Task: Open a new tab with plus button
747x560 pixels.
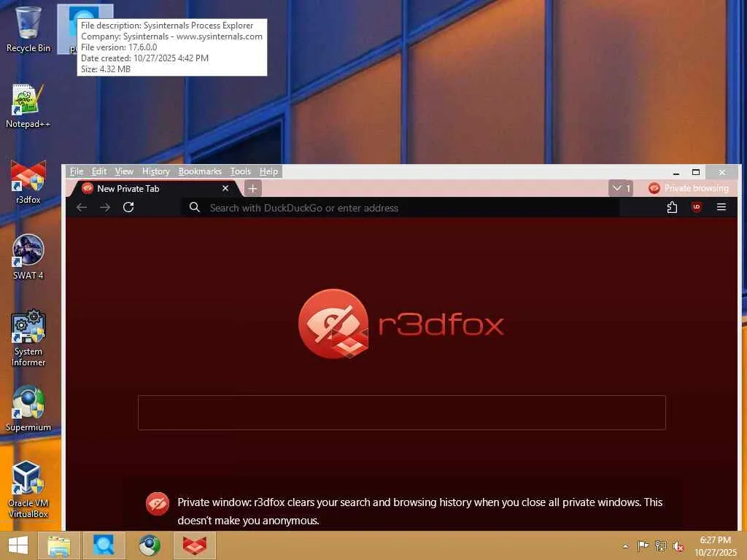Action: coord(252,189)
